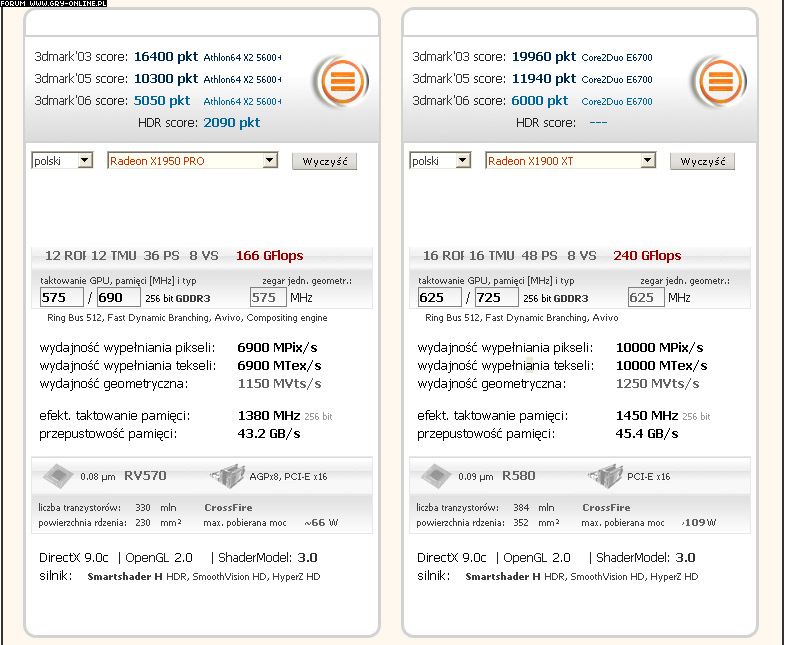The height and width of the screenshot is (645, 786).
Task: Click the 10300 pkt 3dmark'05 score
Action: pyautogui.click(x=166, y=79)
